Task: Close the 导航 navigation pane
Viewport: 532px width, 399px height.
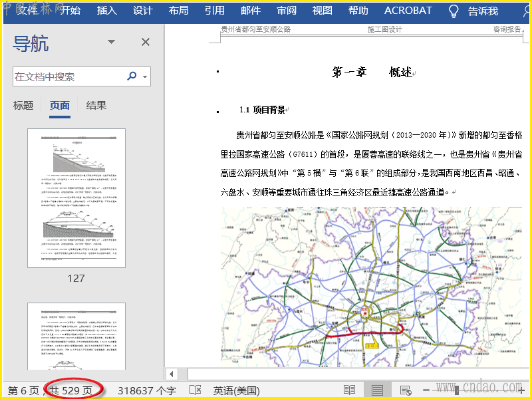Action: (146, 42)
